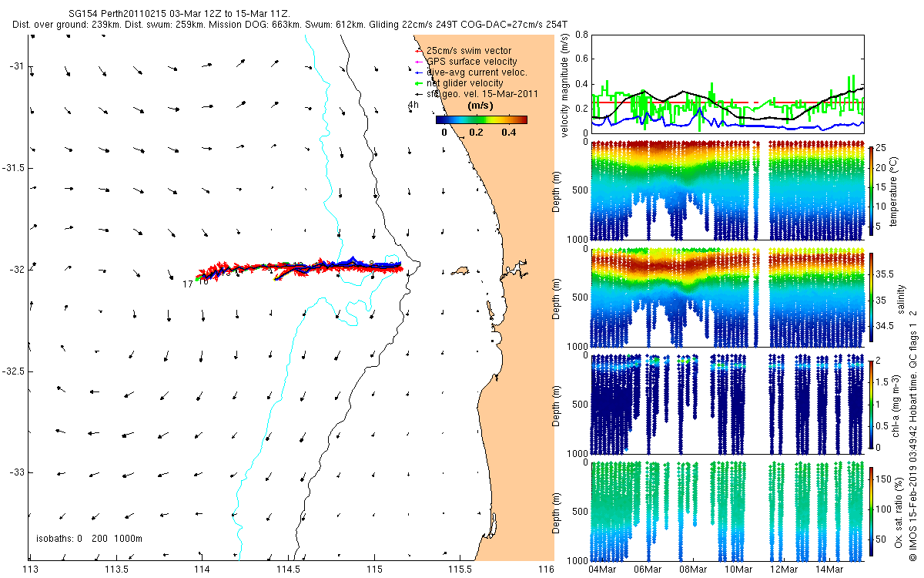Click waypoint label 17 on glider track
The width and height of the screenshot is (924, 578).
tap(187, 284)
